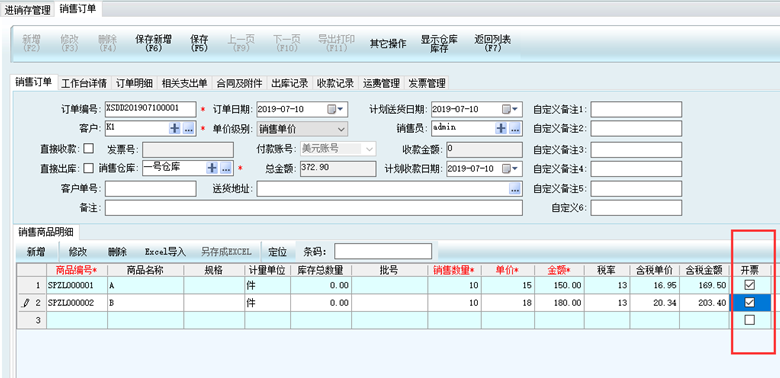This screenshot has height=378, width=780.
Task: Click 新增 in the product detail toolbar
Action: tap(36, 252)
